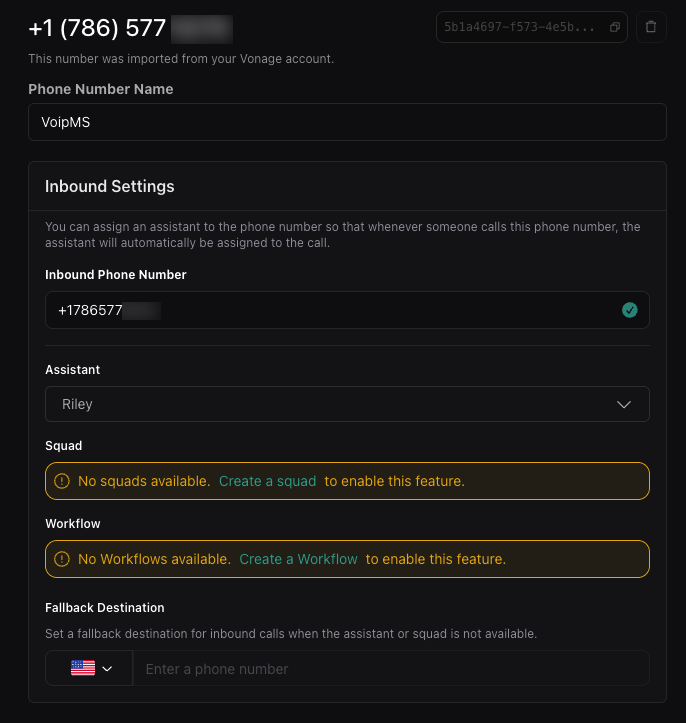Copy the phone number ID 5b1a4697

(x=615, y=27)
